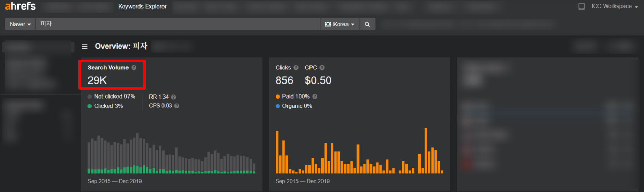The height and width of the screenshot is (192, 644).
Task: Open the ICC Workspace account dropdown
Action: coord(614,7)
